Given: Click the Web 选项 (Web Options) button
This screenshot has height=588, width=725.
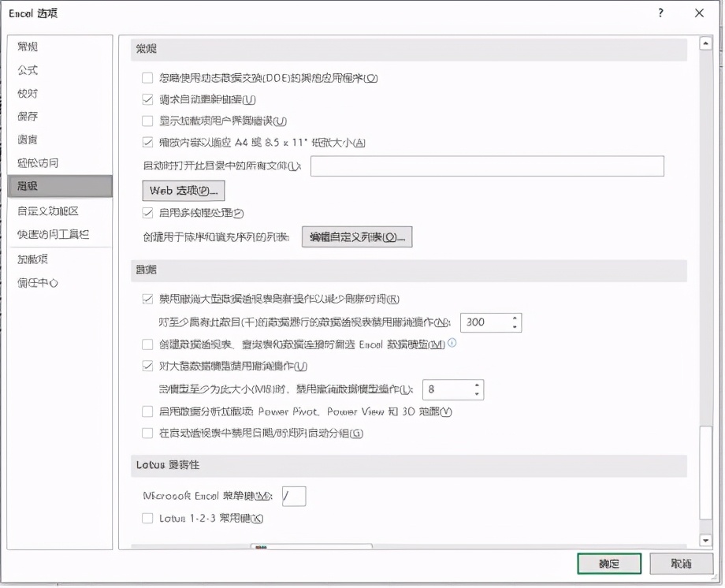Looking at the screenshot, I should click(x=184, y=191).
